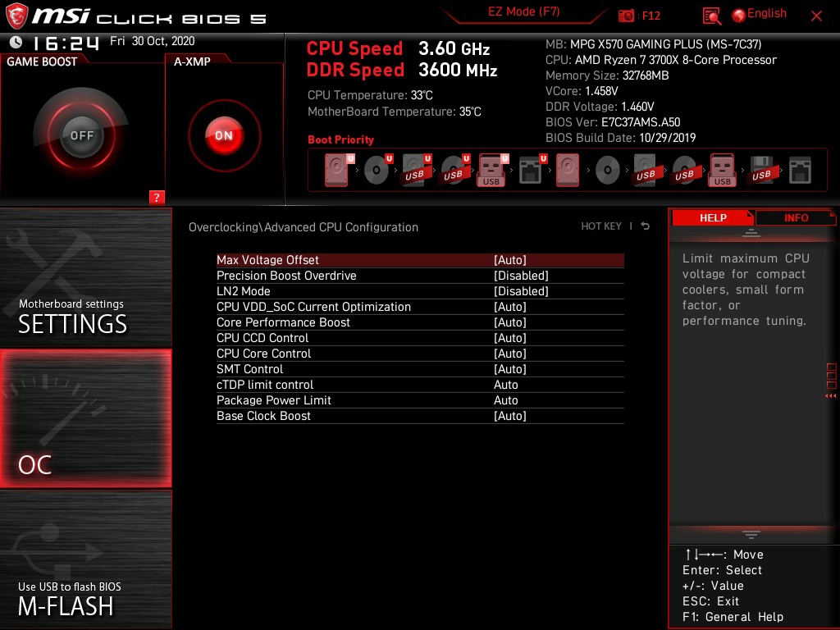The height and width of the screenshot is (630, 840).
Task: Open the LN2 Mode [Disabled] value
Action: pyautogui.click(x=521, y=291)
